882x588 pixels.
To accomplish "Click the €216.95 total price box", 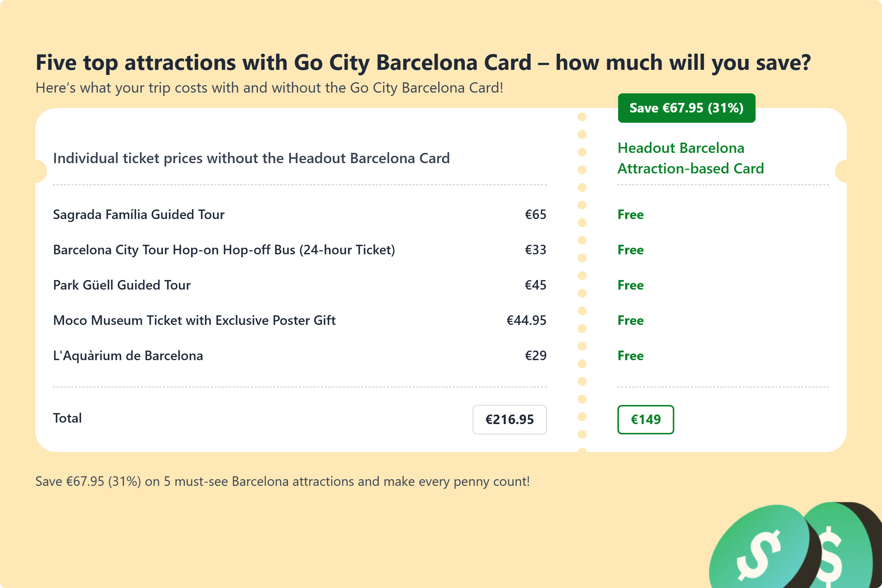I will 509,419.
